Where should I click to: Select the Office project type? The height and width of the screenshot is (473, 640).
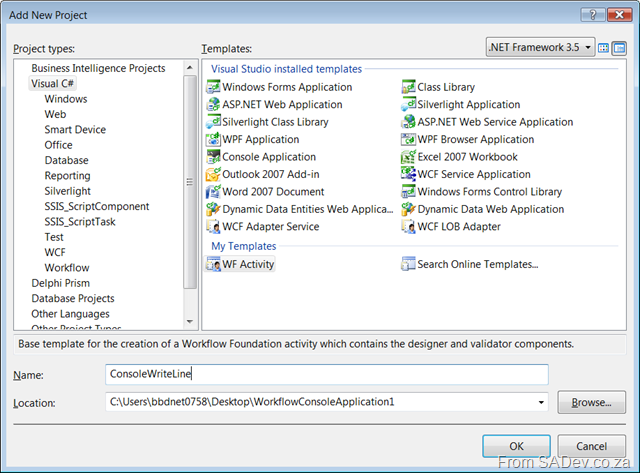tap(58, 145)
